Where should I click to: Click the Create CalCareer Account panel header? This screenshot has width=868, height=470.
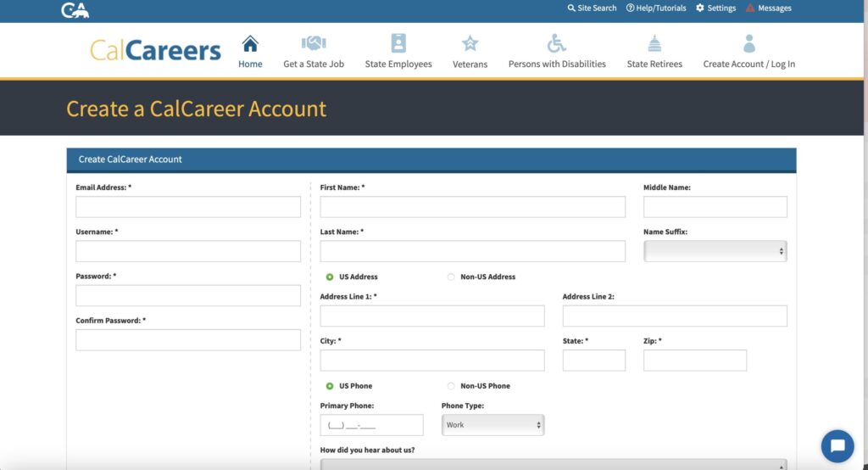431,159
